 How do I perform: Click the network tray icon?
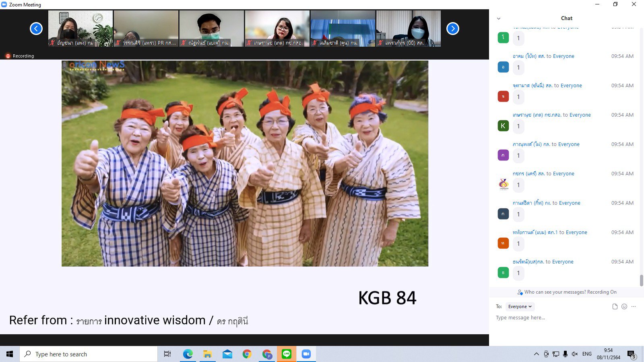point(556,354)
